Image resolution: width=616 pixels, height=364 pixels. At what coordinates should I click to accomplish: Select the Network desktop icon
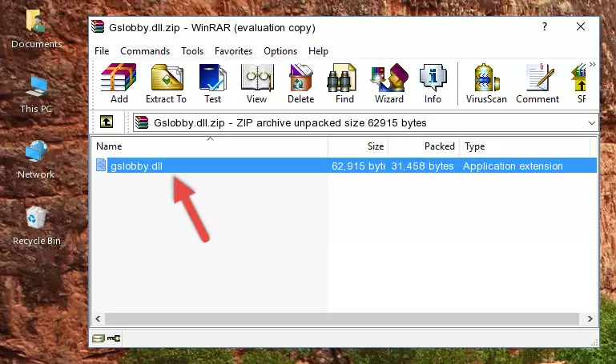click(x=36, y=160)
